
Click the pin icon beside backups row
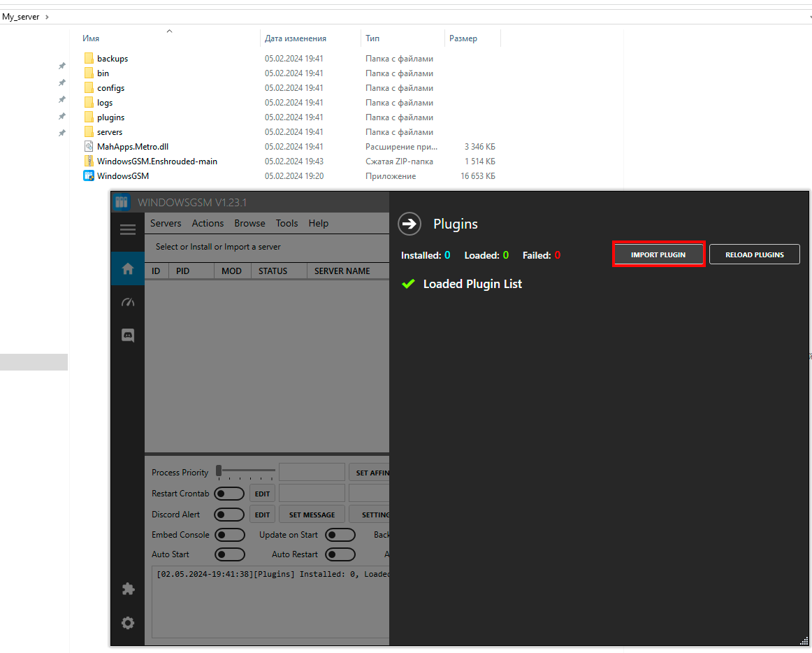coord(61,66)
